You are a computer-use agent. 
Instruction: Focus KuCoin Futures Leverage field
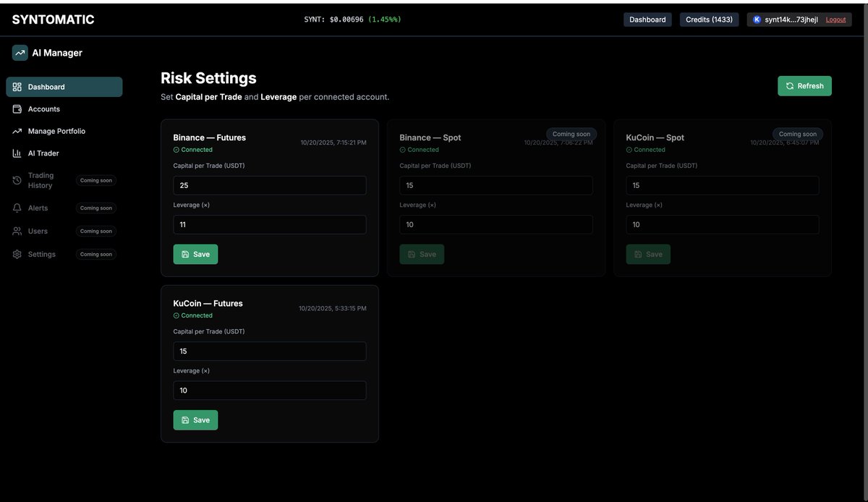pos(270,390)
